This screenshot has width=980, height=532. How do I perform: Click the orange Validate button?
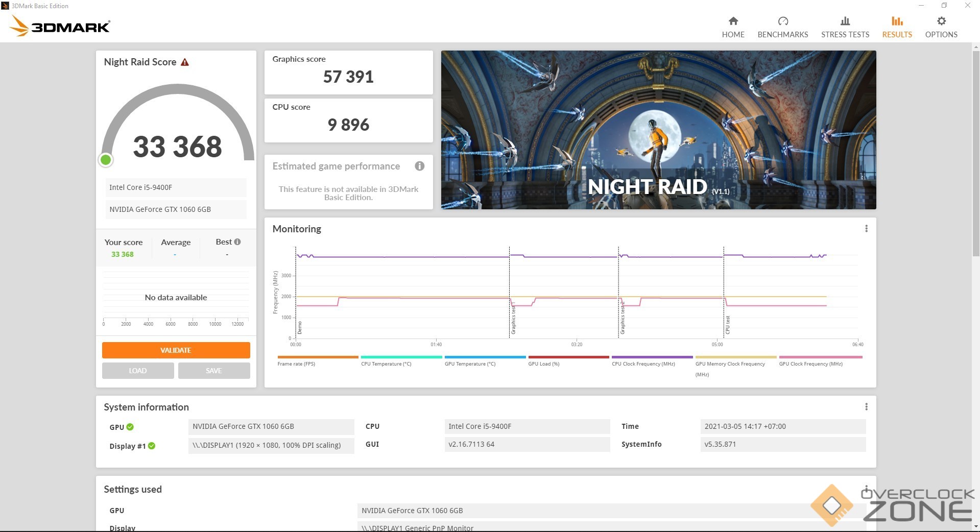(176, 350)
